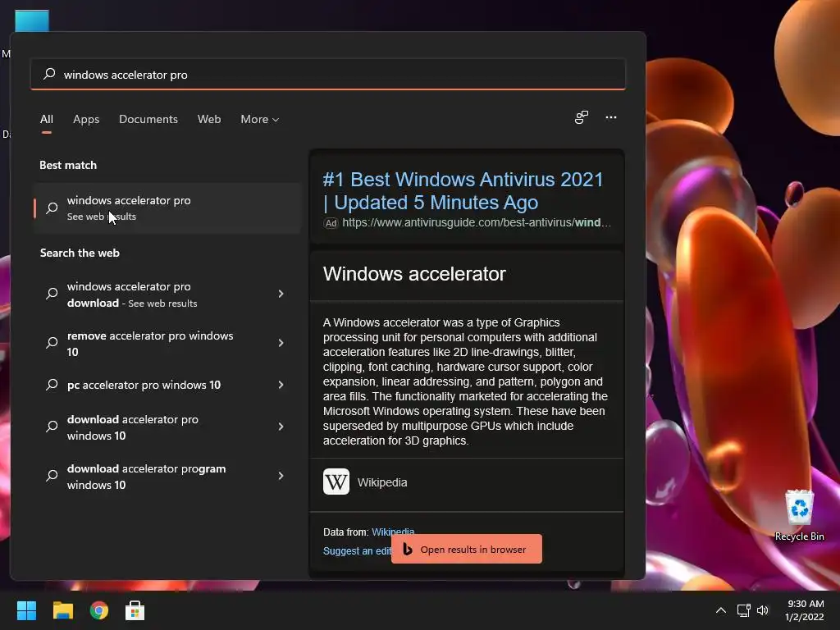Click the network icon in system tray
The image size is (840, 630).
[743, 610]
